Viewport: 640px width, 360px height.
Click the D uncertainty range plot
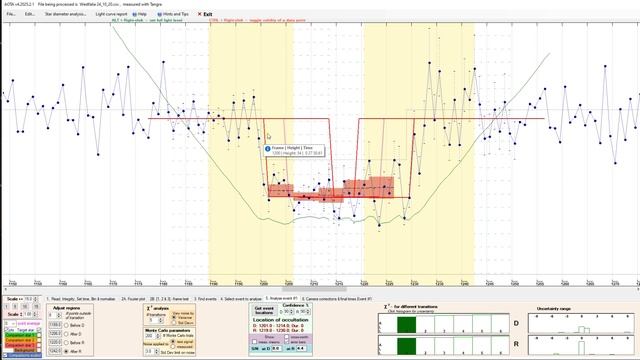click(581, 323)
